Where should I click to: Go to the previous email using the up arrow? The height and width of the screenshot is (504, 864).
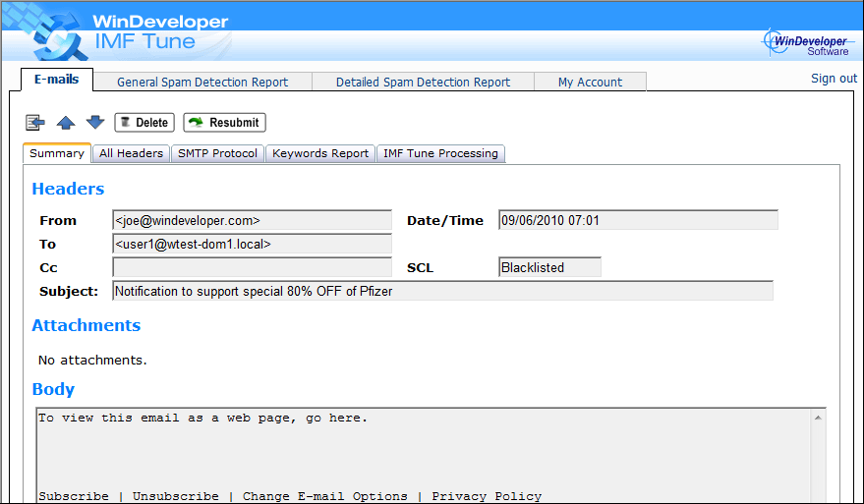point(66,122)
